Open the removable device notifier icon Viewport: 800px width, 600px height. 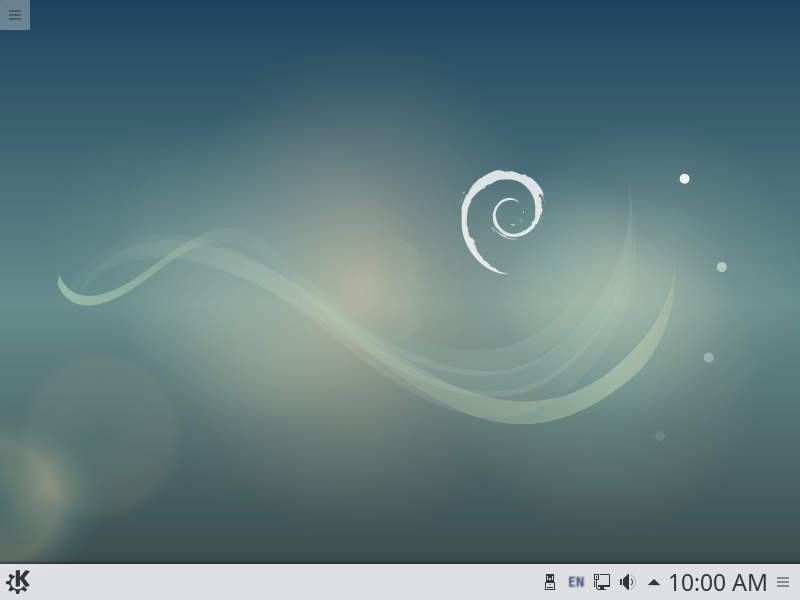pyautogui.click(x=549, y=582)
